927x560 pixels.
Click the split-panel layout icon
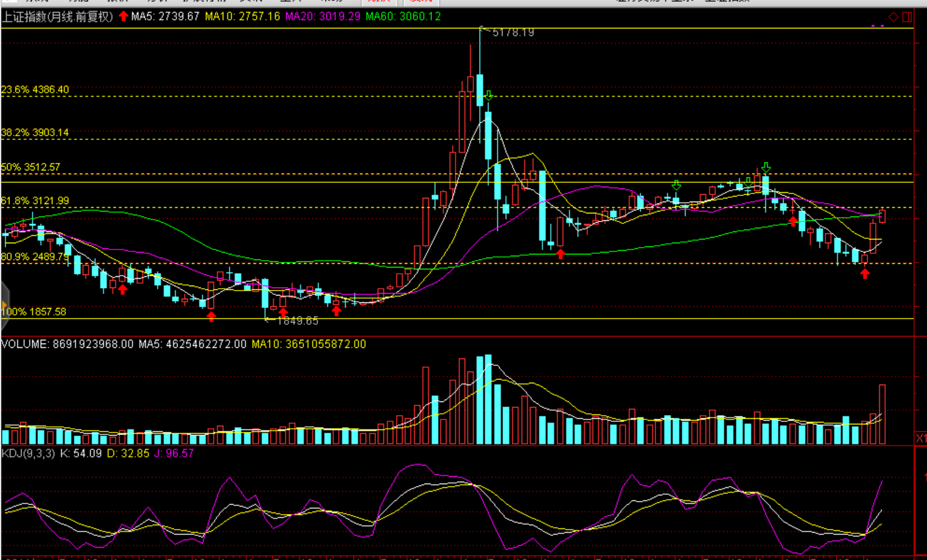[x=907, y=17]
